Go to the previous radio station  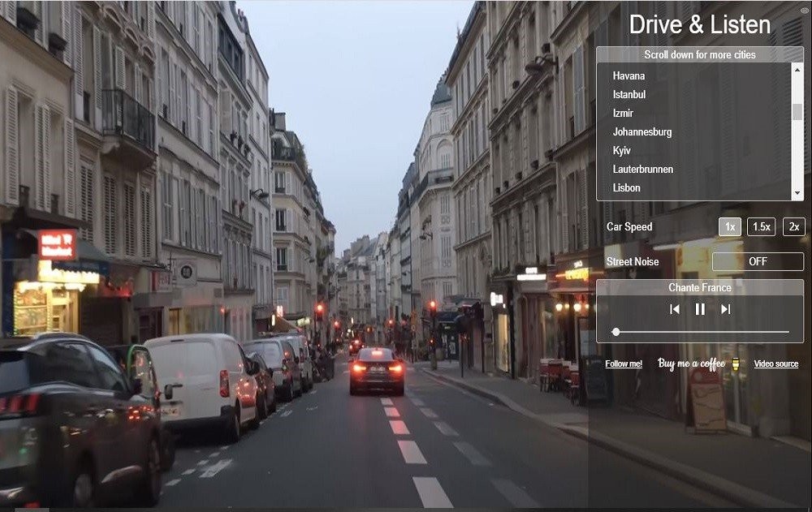click(674, 309)
